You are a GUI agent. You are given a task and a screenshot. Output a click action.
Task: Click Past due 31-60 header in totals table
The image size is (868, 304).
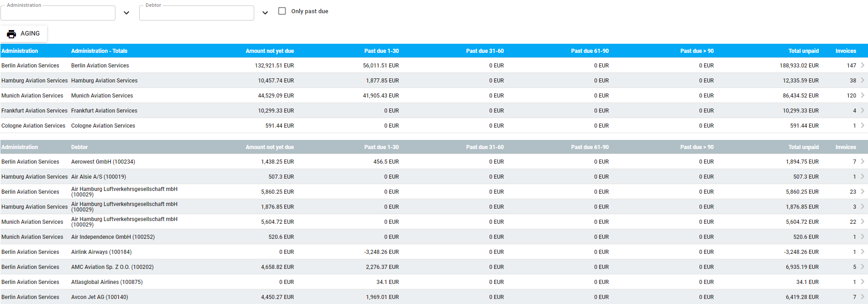(x=485, y=51)
